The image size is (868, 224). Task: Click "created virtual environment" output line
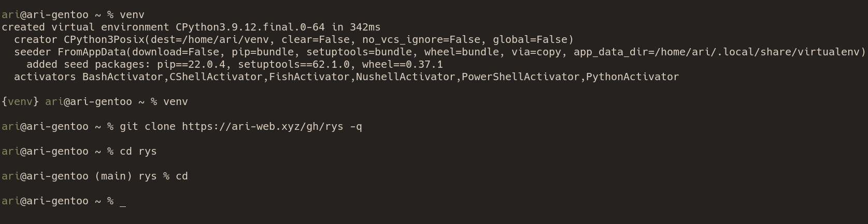pyautogui.click(x=86, y=27)
